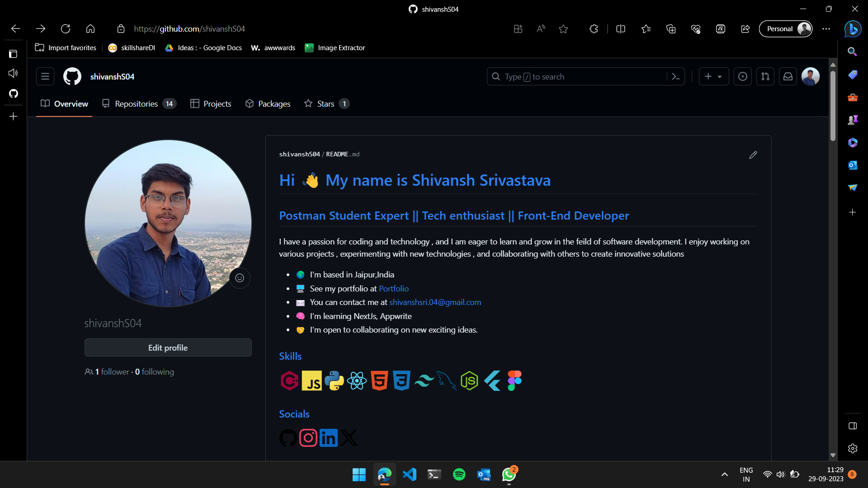The image size is (868, 488).
Task: Click the pencil icon to edit README
Action: pos(753,155)
